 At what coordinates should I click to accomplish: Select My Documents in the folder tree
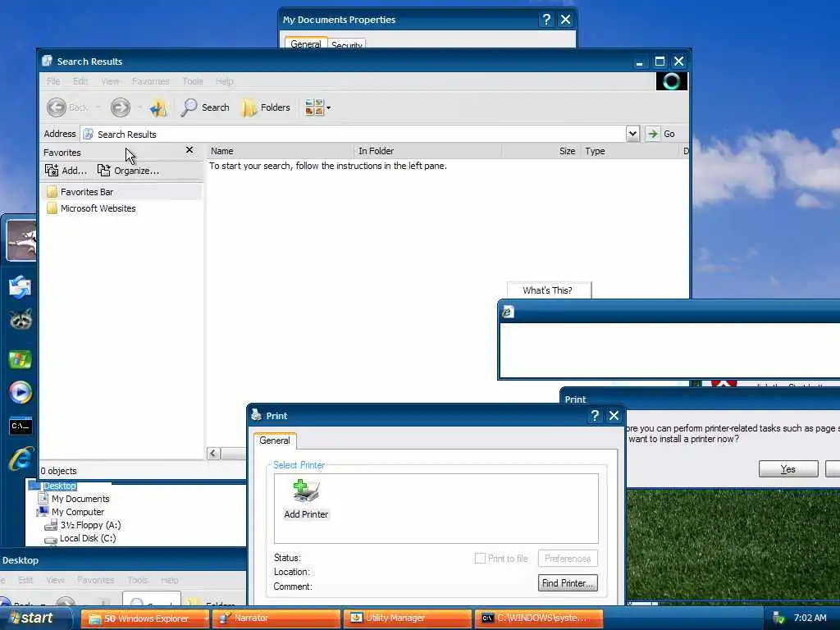(x=80, y=499)
